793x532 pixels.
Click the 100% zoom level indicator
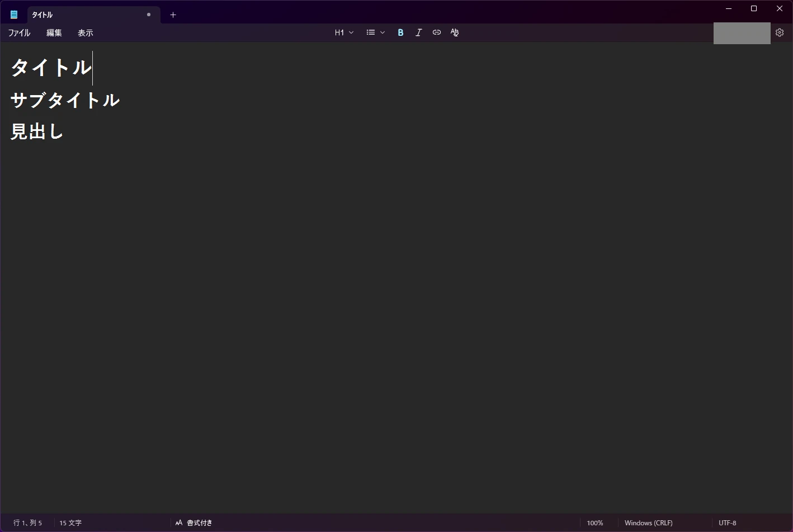594,523
